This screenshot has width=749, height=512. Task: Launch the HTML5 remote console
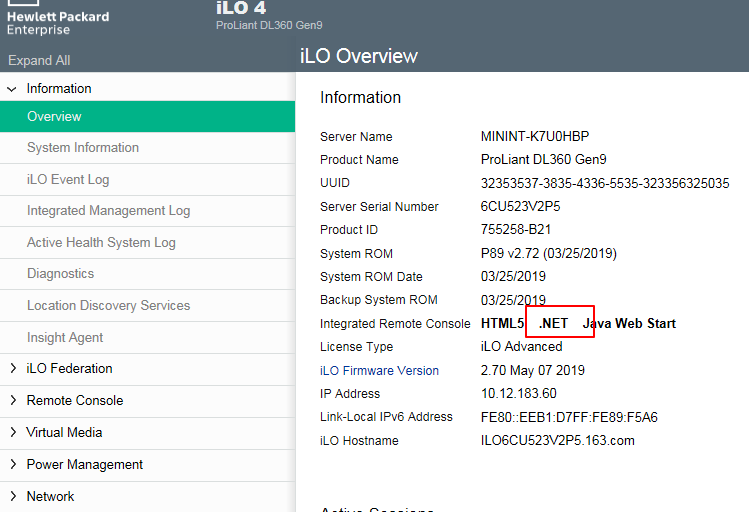tap(502, 323)
